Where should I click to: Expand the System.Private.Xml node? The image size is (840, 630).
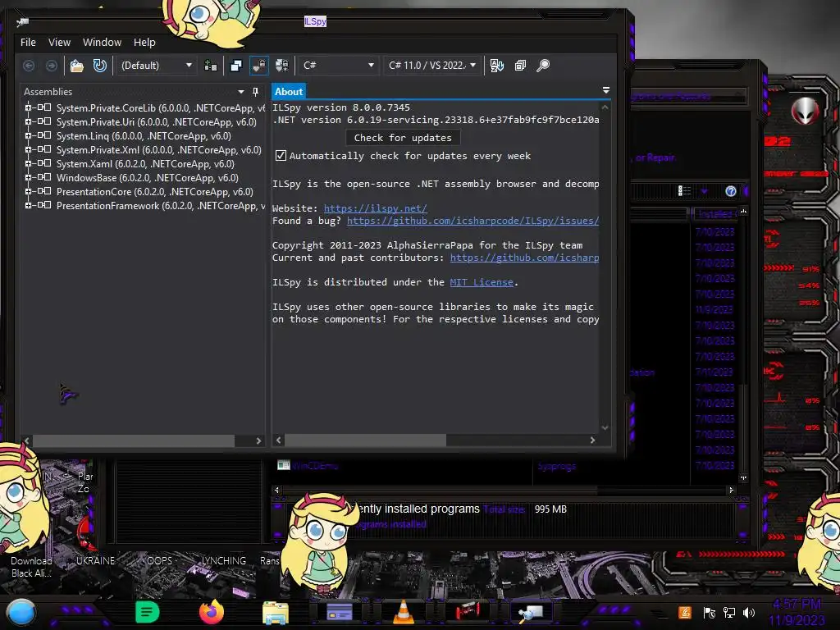click(x=28, y=149)
